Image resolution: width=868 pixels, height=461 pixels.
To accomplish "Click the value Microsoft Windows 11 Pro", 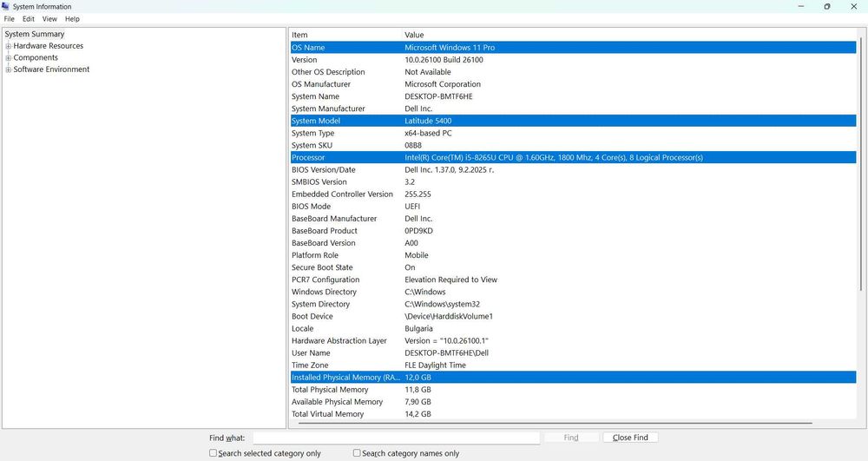I will 450,48.
